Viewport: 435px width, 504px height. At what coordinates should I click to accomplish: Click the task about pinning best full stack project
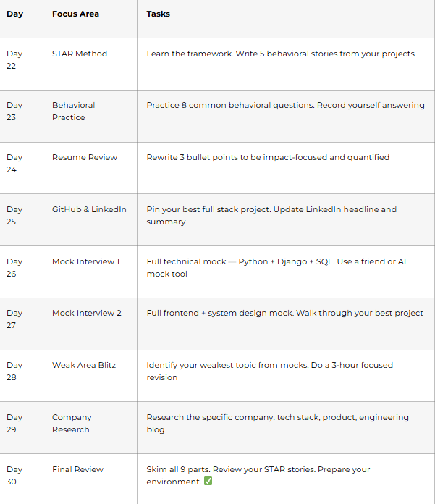pos(271,215)
